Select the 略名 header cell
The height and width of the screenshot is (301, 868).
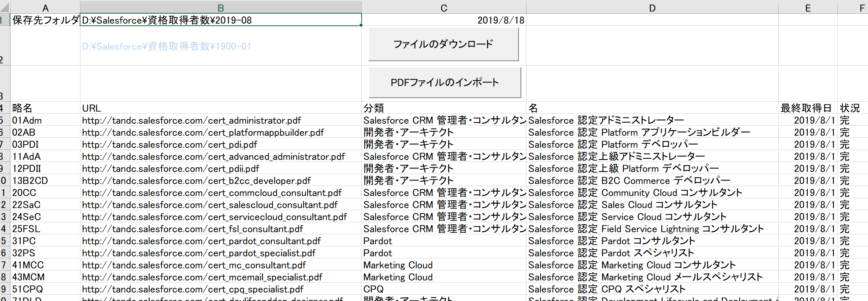pos(45,108)
